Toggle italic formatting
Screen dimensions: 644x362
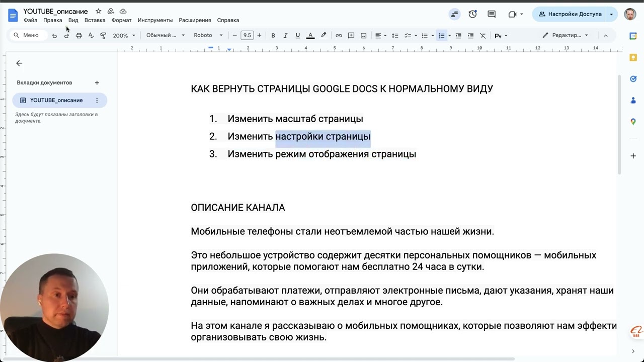click(x=285, y=36)
